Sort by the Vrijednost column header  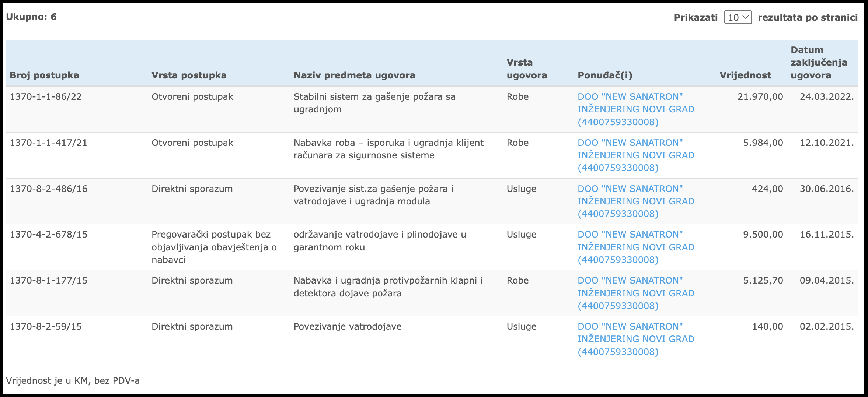pos(745,75)
